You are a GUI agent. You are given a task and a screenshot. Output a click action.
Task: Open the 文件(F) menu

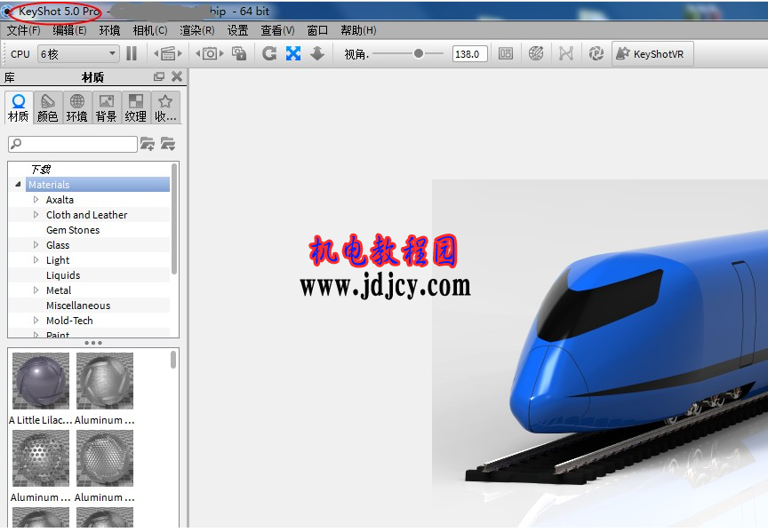tap(23, 30)
